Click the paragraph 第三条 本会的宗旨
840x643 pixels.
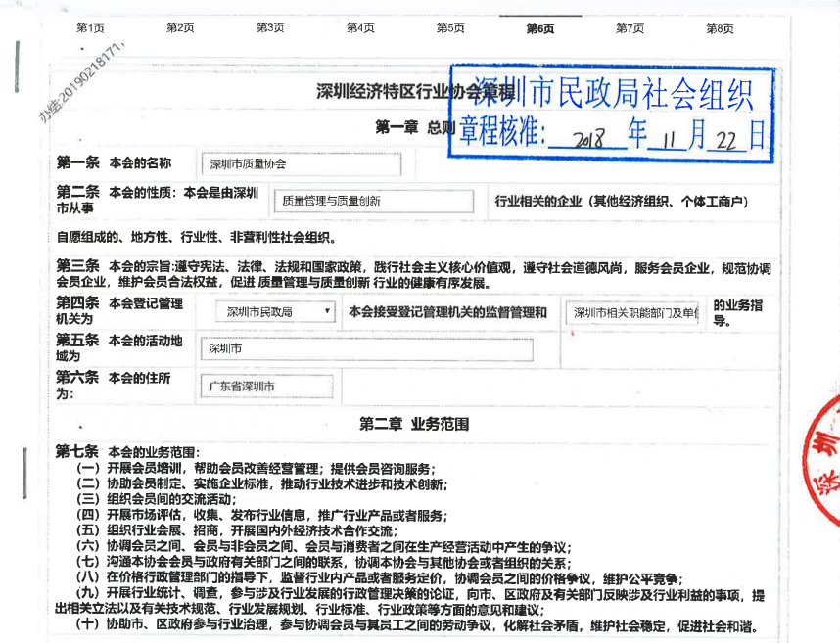pos(413,275)
